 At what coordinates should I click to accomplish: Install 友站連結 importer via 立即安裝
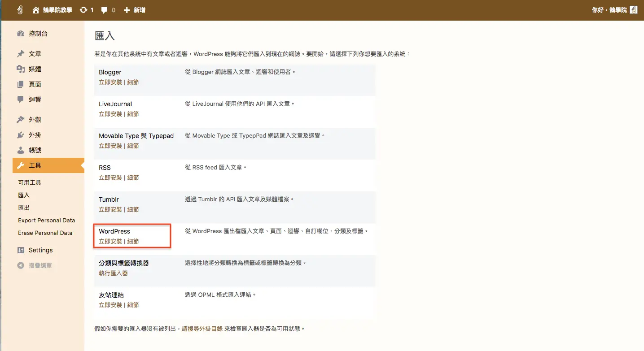click(x=110, y=305)
